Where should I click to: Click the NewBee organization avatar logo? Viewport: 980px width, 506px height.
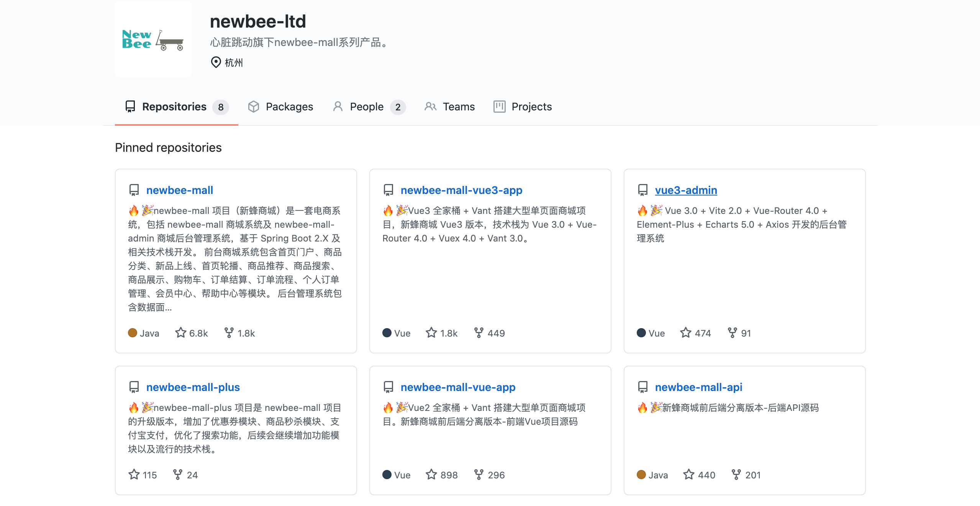[153, 39]
